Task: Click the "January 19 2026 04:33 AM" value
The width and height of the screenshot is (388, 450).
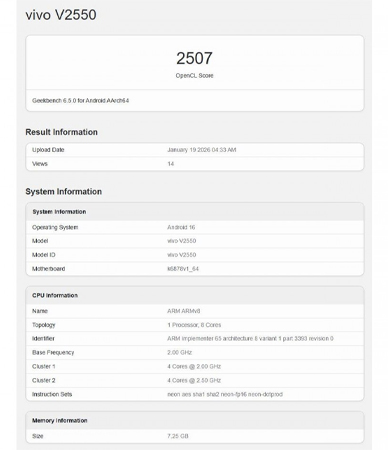Action: 202,150
